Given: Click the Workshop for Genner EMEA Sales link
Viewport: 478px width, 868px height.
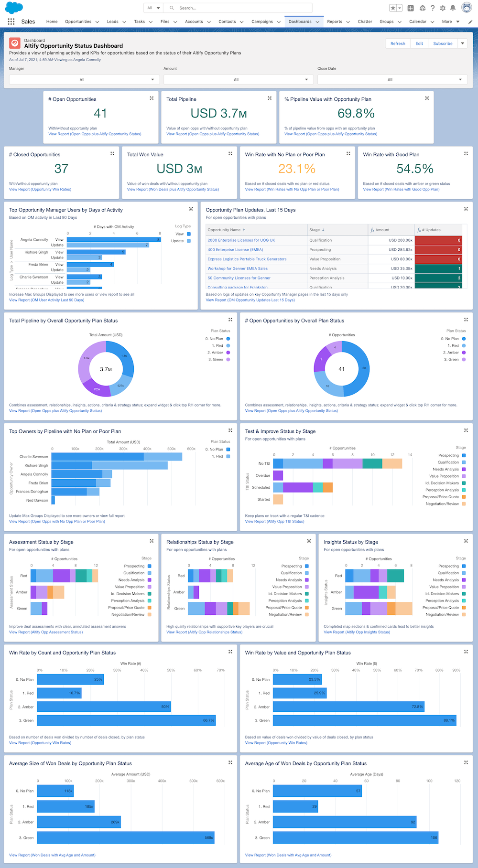Looking at the screenshot, I should point(238,268).
